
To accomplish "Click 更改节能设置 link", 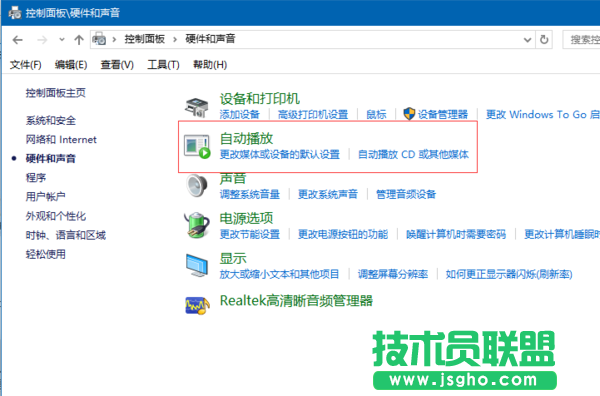I will [x=249, y=234].
